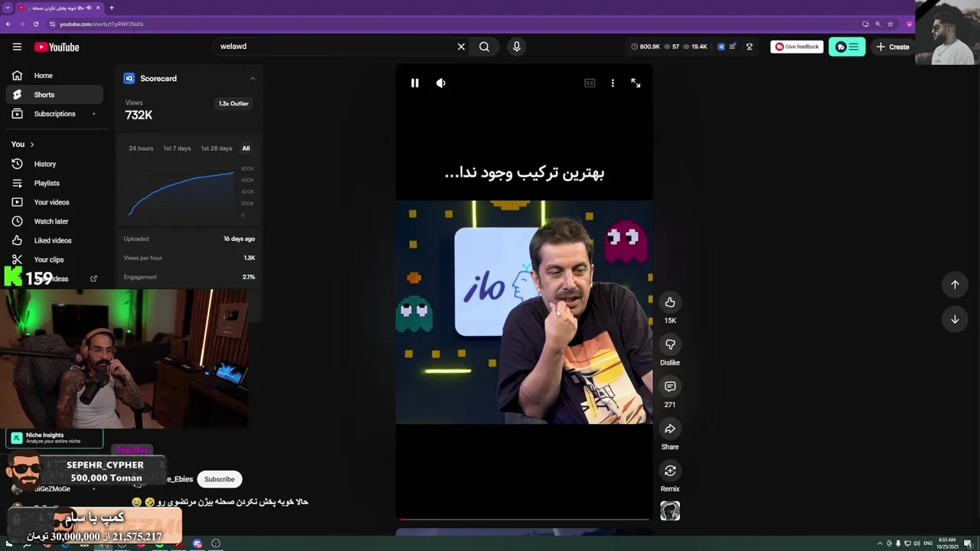This screenshot has width=980, height=551.
Task: Open Niche Insights card
Action: (54, 438)
